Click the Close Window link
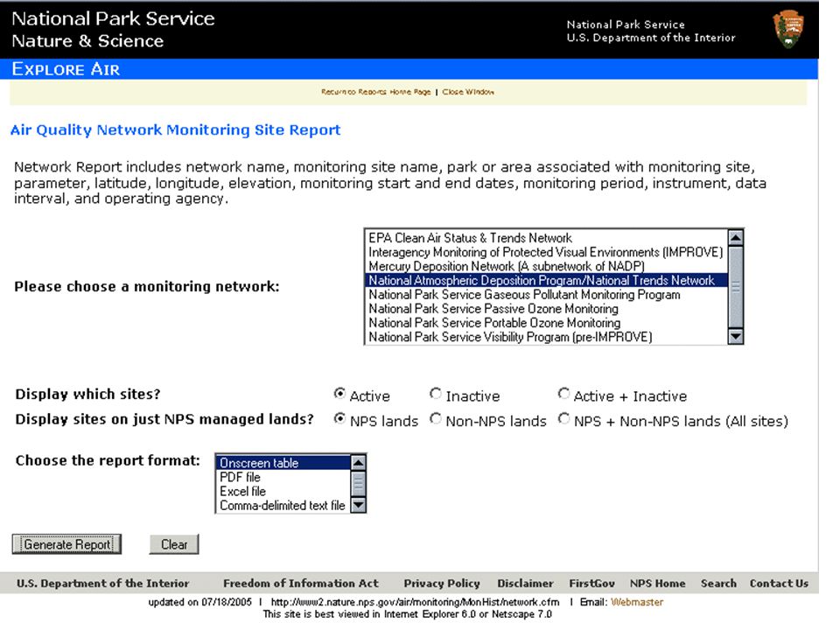 [467, 92]
